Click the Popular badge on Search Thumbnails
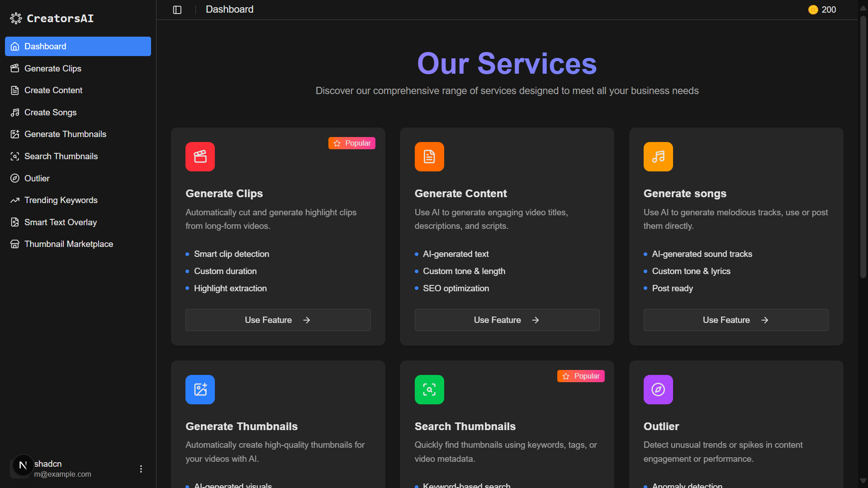Image resolution: width=868 pixels, height=488 pixels. 581,376
